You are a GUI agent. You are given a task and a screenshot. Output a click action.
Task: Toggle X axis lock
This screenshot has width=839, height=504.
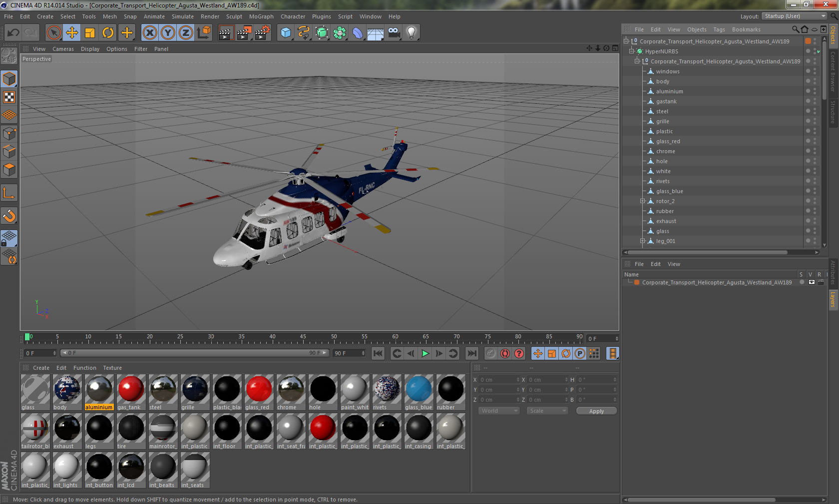[x=149, y=33]
